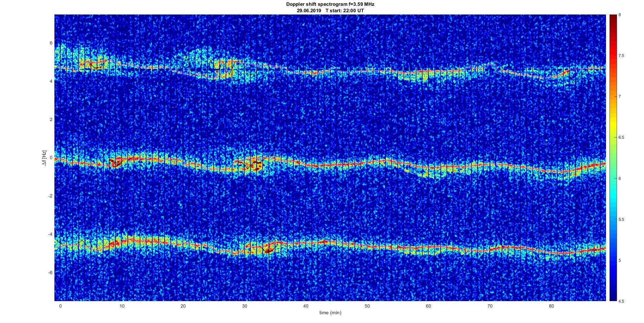644x323 pixels.
Task: Click the y-axis tick label 4
Action: tap(51, 81)
